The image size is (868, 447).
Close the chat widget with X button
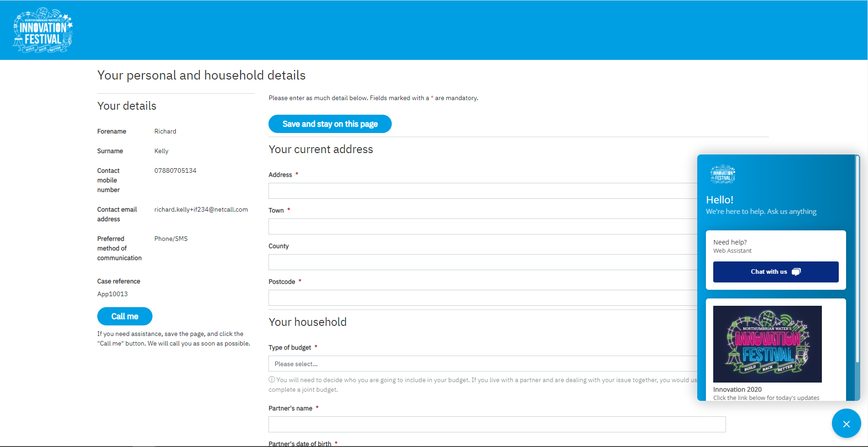(846, 424)
